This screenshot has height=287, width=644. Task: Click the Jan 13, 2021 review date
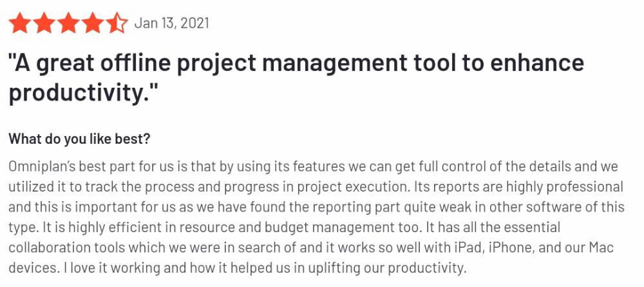click(x=172, y=23)
